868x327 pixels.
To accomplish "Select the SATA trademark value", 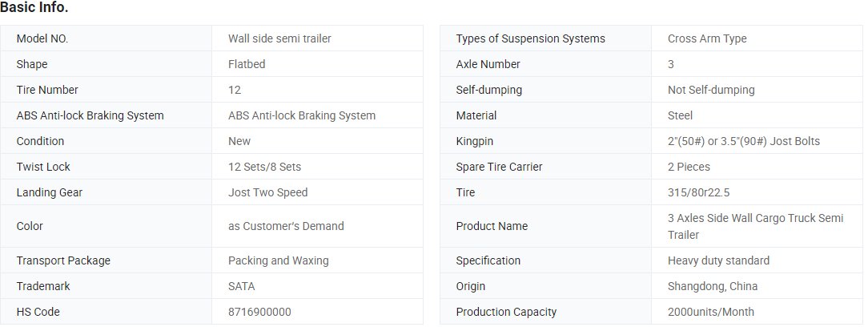I will click(241, 286).
